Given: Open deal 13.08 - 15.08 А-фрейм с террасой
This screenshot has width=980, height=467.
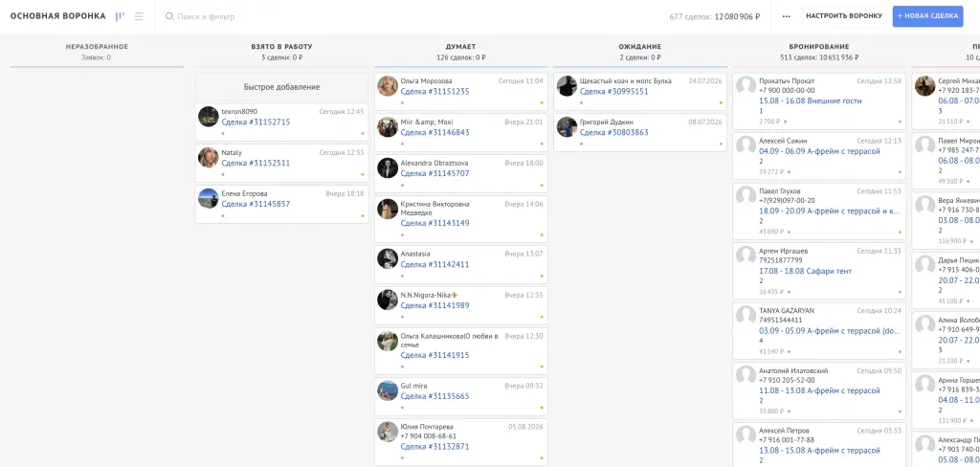Looking at the screenshot, I should [820, 451].
